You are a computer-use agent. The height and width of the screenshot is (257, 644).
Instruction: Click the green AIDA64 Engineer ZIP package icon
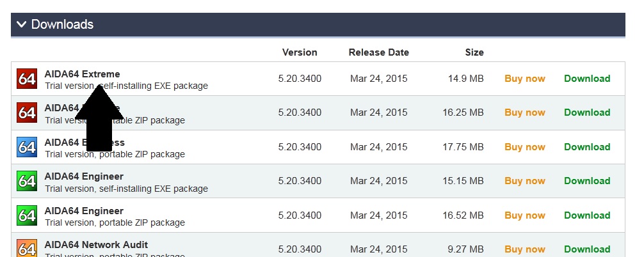[27, 215]
